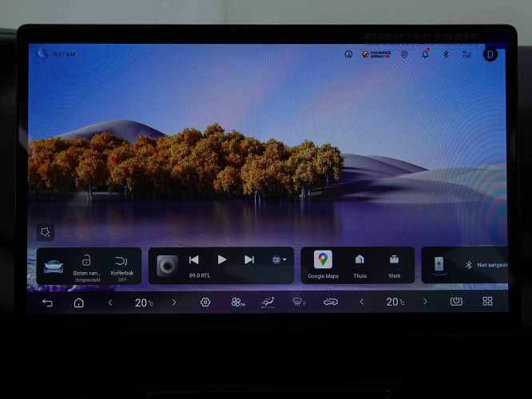Toggle the climate fan ON icon
Image resolution: width=532 pixels, height=399 pixels.
pyautogui.click(x=238, y=302)
